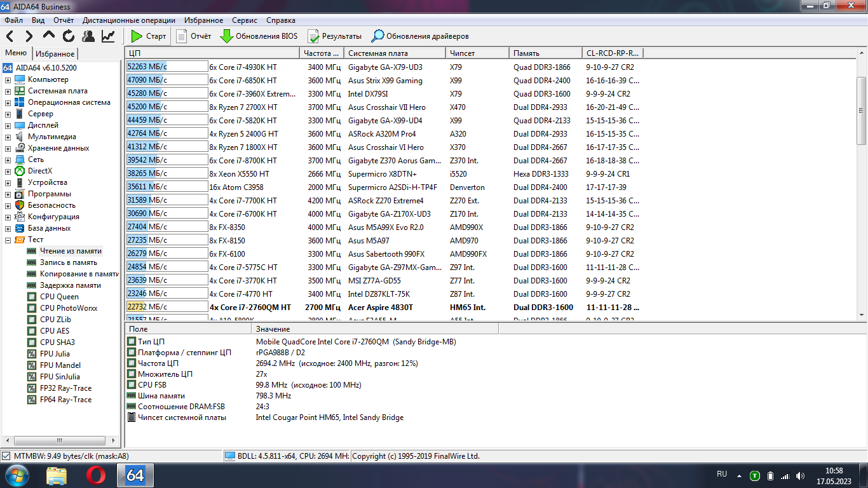Click the Значение column header in details pane
The height and width of the screenshot is (488, 868).
click(375, 329)
